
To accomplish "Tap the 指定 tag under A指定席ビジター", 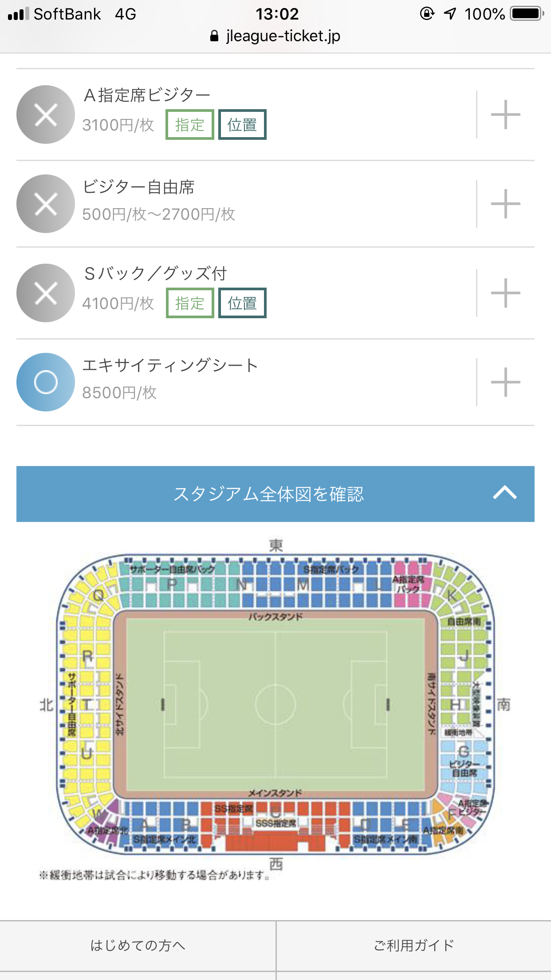I will coord(190,125).
